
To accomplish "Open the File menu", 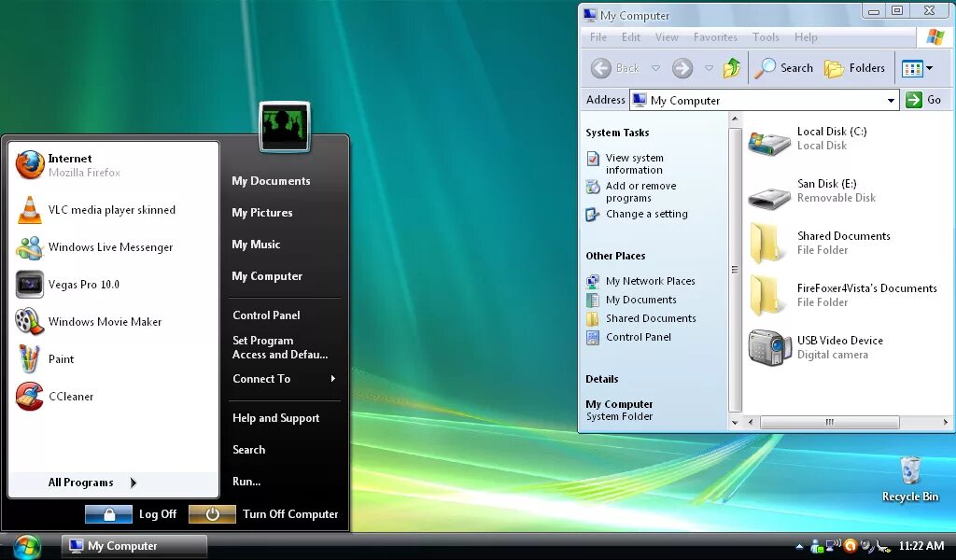I will 598,37.
